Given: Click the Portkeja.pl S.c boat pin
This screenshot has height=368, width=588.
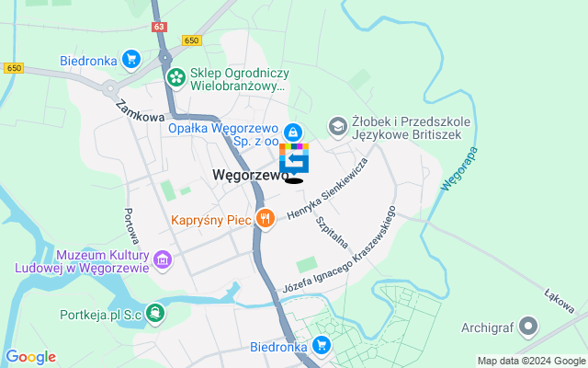Looking at the screenshot, I should tap(155, 313).
